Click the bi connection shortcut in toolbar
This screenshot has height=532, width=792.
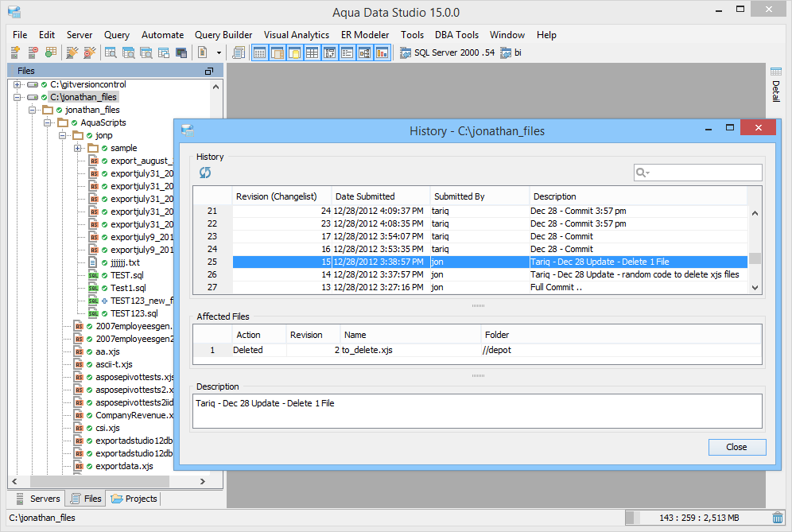pyautogui.click(x=511, y=52)
